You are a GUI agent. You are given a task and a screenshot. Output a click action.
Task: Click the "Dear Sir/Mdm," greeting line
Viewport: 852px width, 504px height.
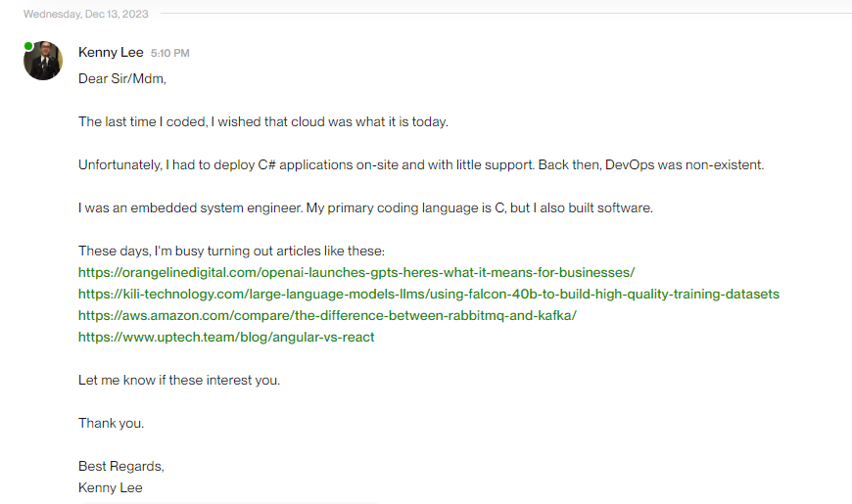tap(122, 78)
